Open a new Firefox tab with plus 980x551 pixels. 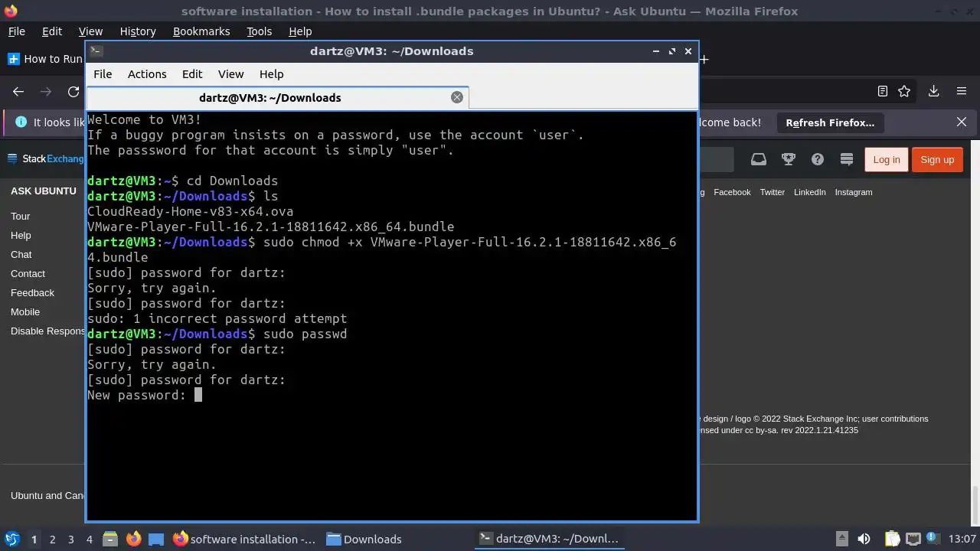pos(704,59)
